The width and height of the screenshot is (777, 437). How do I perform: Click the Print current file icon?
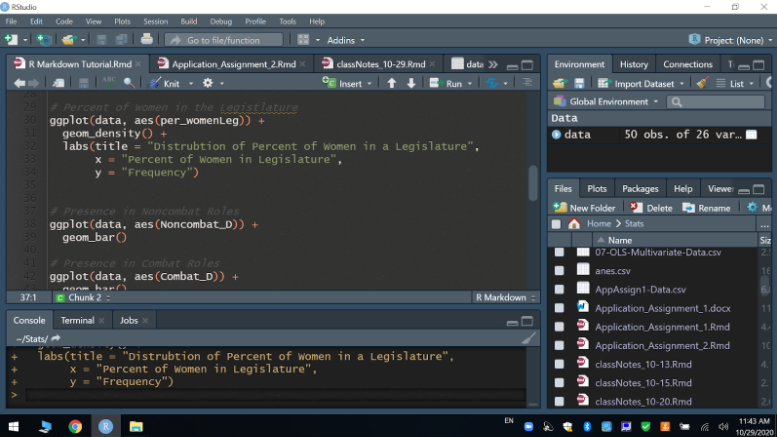click(146, 39)
